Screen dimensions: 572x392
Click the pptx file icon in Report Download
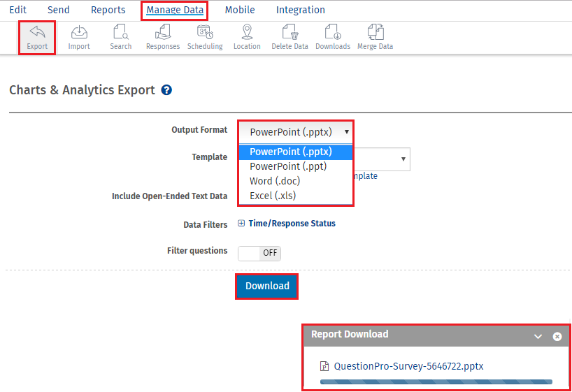(324, 366)
